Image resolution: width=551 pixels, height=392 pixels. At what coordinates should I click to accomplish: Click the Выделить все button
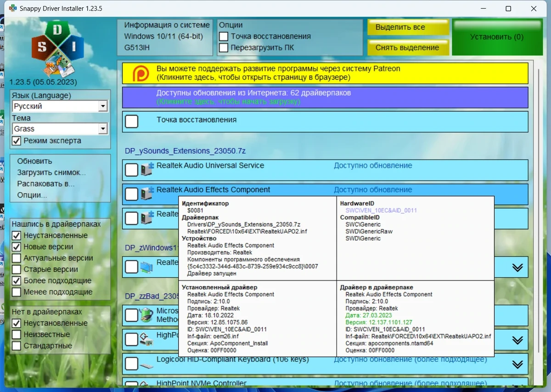coord(408,27)
